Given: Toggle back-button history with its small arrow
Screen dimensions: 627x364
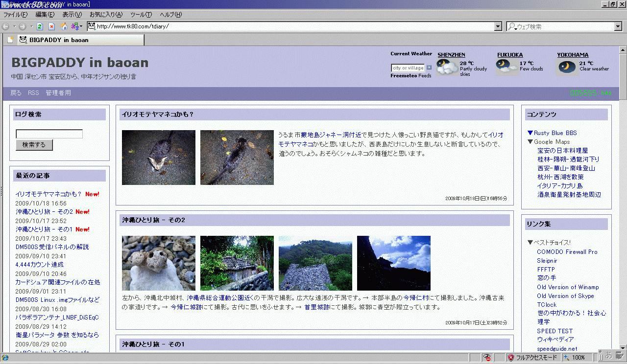Looking at the screenshot, I should [15, 26].
